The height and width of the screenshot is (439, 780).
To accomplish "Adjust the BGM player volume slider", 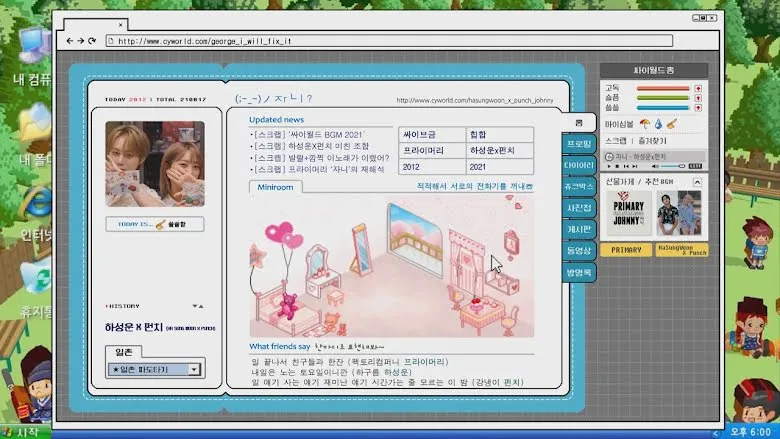I will tap(673, 166).
